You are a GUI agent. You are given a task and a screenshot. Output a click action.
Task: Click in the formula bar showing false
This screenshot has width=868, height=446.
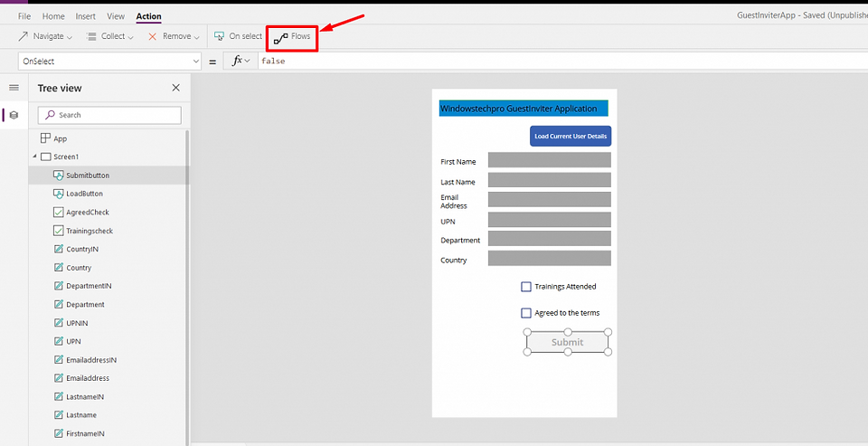coord(562,61)
